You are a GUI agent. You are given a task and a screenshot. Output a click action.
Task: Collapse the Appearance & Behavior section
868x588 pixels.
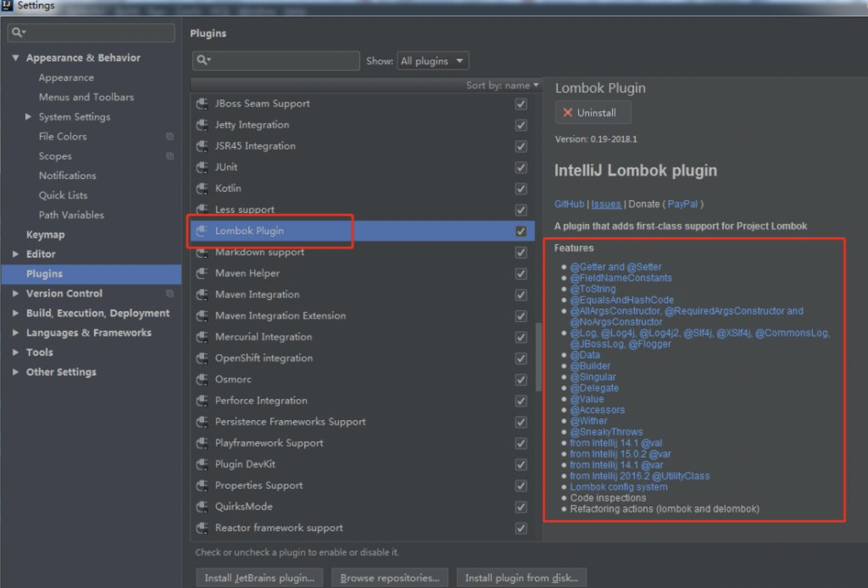pyautogui.click(x=15, y=58)
